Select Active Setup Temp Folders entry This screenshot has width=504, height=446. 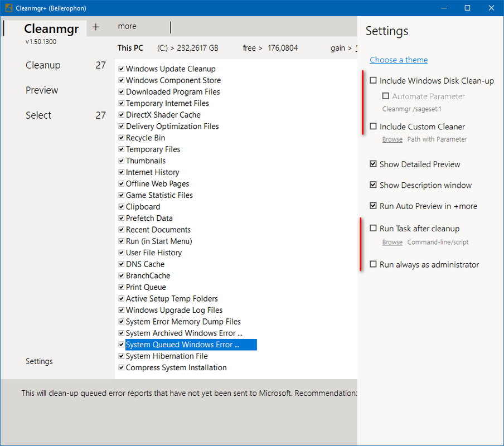pos(172,299)
